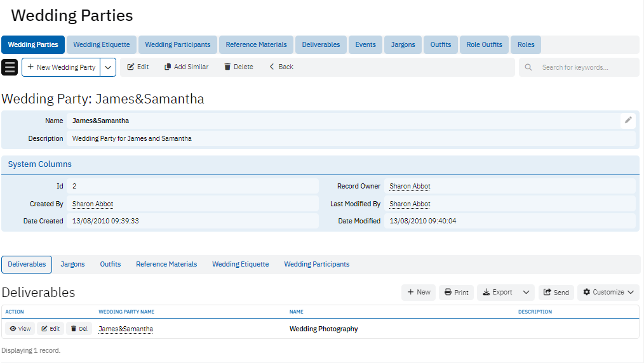View the Wedding Photography deliverable row
This screenshot has height=363, width=644.
(x=20, y=329)
